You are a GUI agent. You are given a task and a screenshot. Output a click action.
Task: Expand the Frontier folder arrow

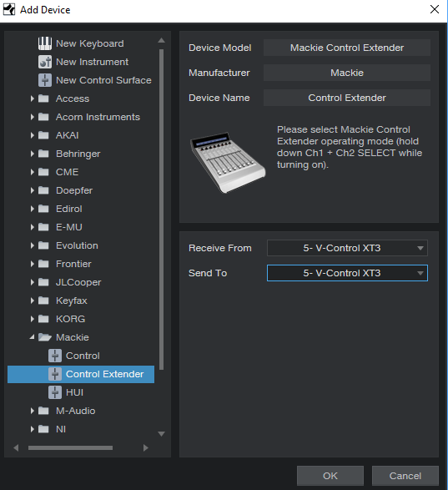(x=33, y=264)
